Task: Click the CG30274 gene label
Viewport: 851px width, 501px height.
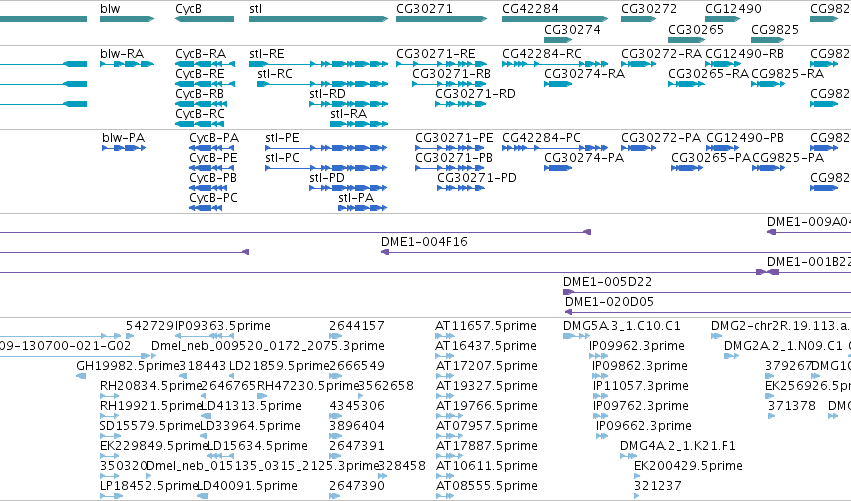Action: (x=573, y=29)
